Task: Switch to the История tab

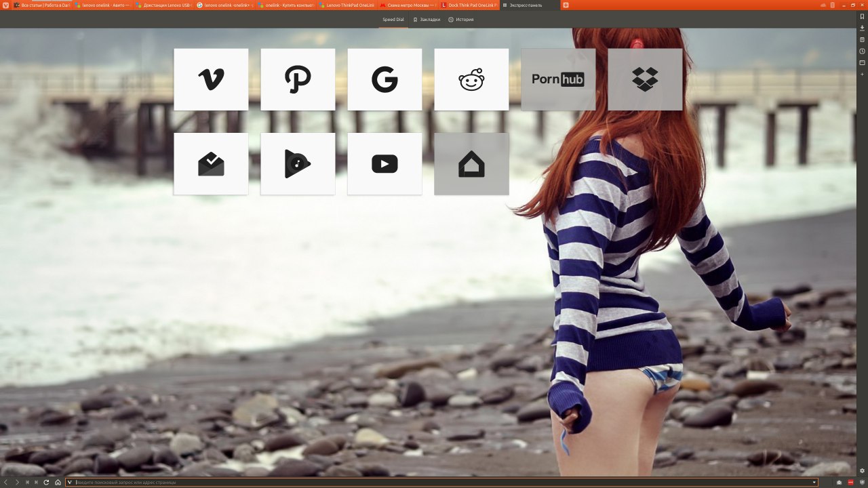Action: click(x=461, y=20)
